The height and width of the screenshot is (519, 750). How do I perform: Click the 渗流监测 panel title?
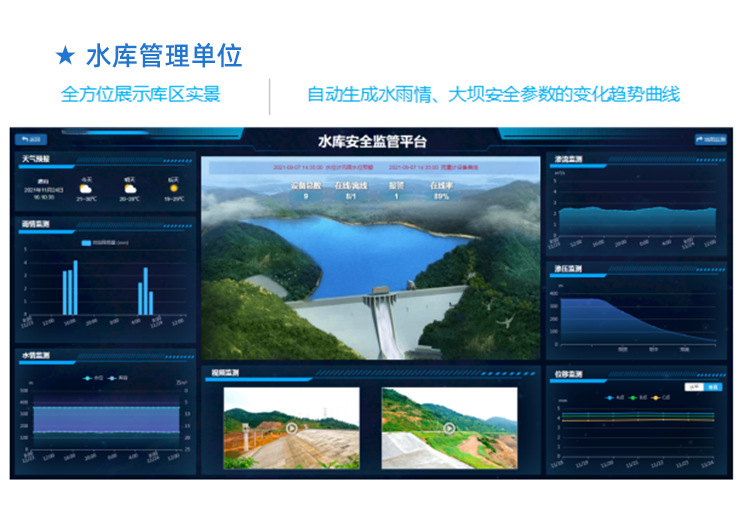pos(568,159)
